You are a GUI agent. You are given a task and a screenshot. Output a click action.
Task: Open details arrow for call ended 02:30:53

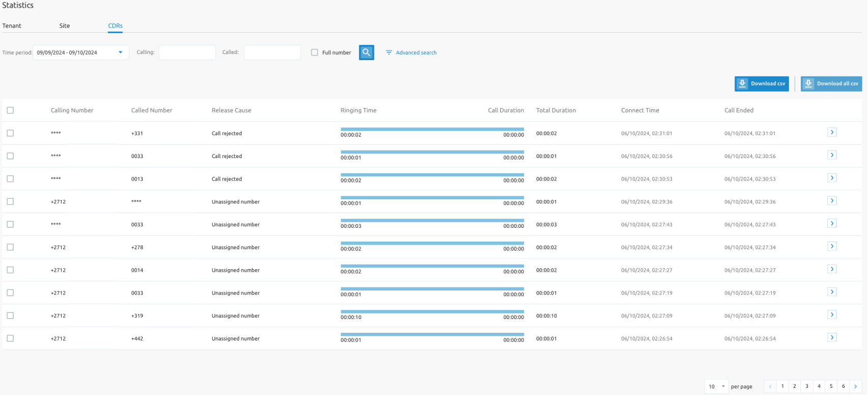[x=832, y=178]
